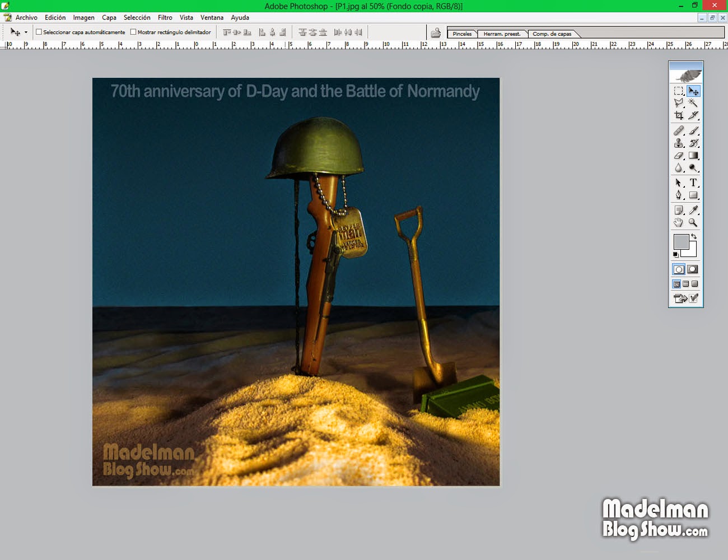
Task: Reset default foreground and background colors
Action: point(675,255)
